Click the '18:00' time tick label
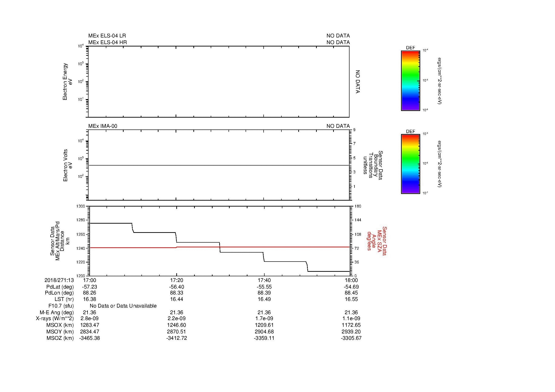The width and height of the screenshot is (555, 392). point(351,280)
